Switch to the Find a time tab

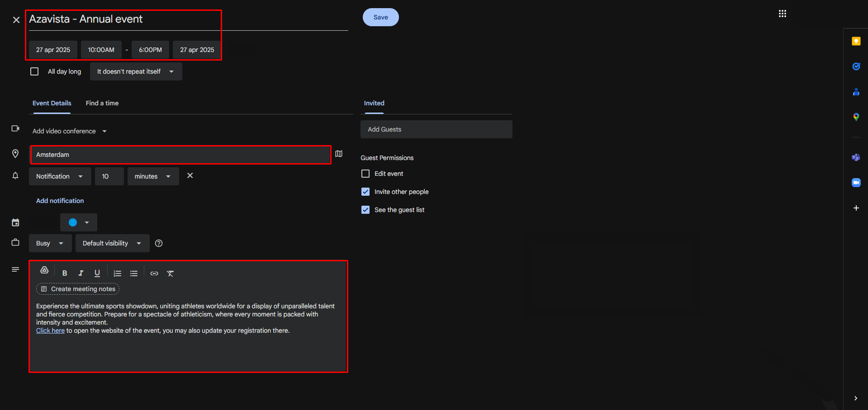102,103
